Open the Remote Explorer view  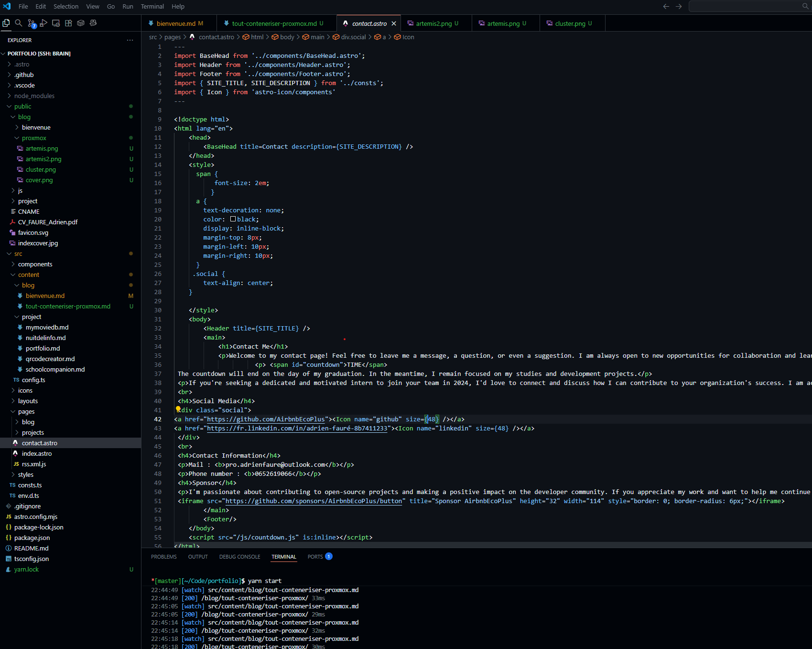click(56, 23)
